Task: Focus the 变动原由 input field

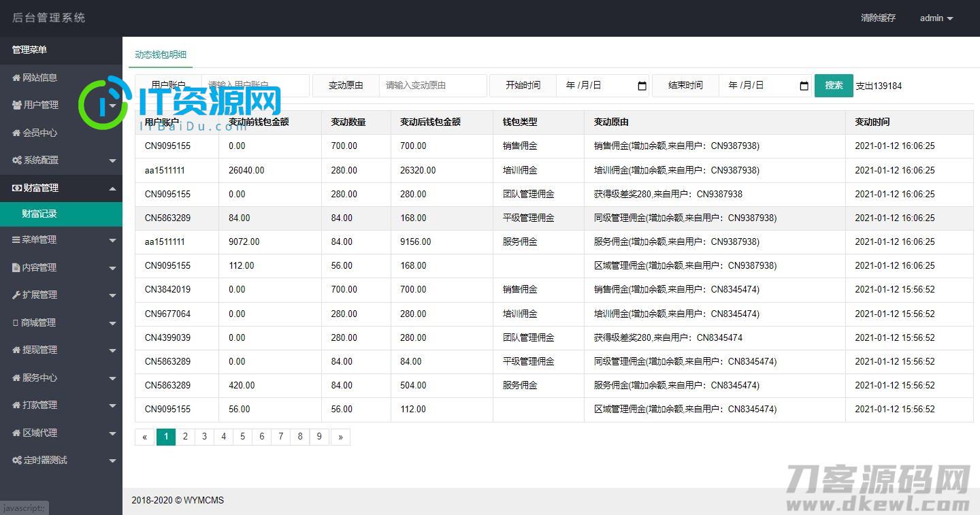Action: 433,86
